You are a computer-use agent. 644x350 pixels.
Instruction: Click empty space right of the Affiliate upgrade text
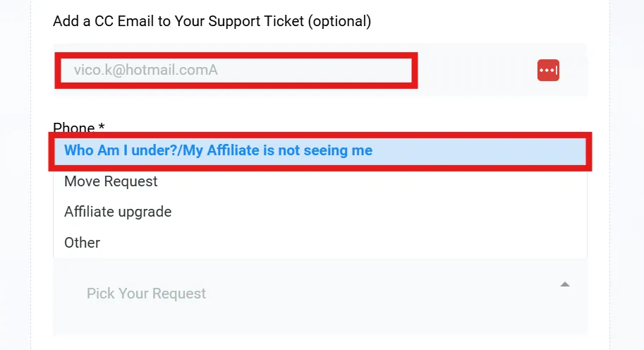click(x=378, y=212)
